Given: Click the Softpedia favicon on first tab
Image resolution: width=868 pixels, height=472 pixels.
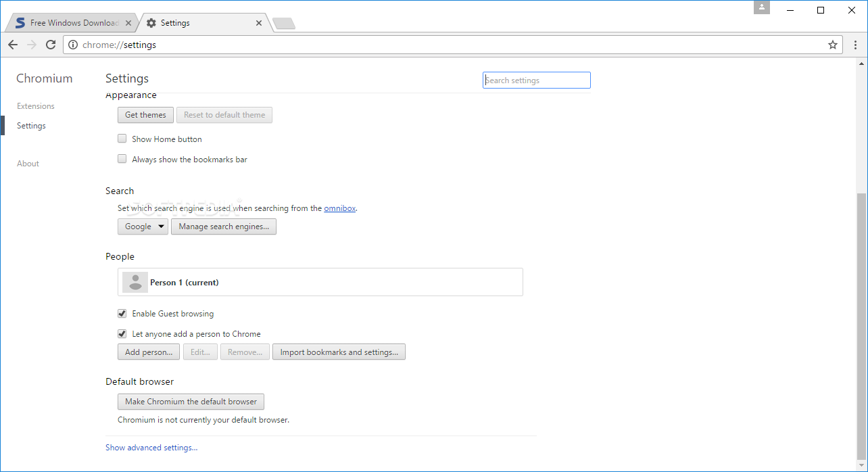Looking at the screenshot, I should pos(20,23).
